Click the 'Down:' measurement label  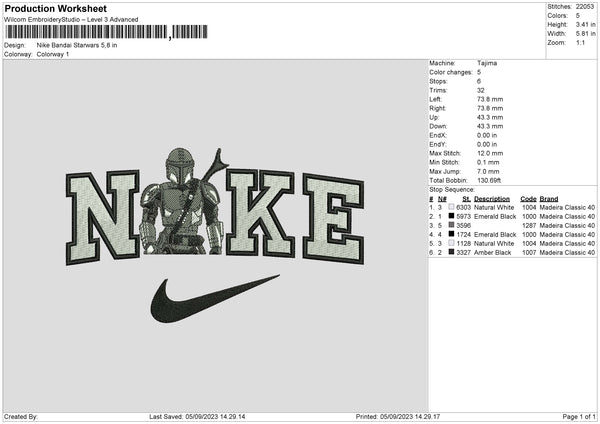tap(438, 126)
